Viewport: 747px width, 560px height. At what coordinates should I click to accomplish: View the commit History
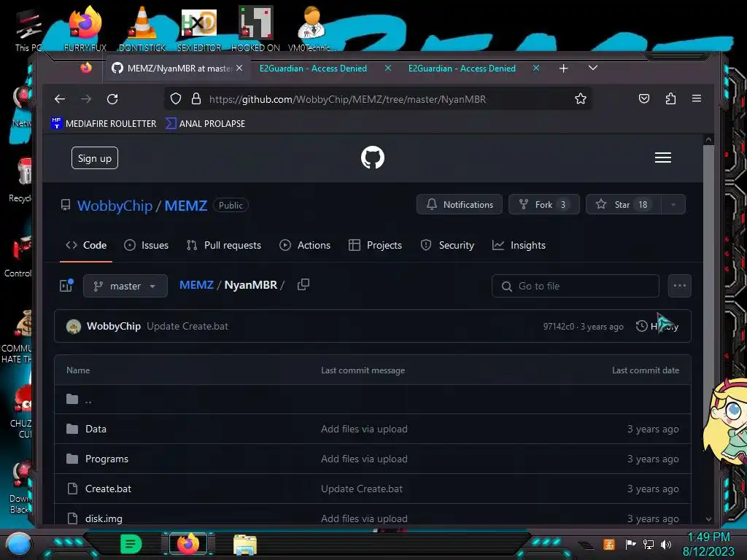pos(657,326)
